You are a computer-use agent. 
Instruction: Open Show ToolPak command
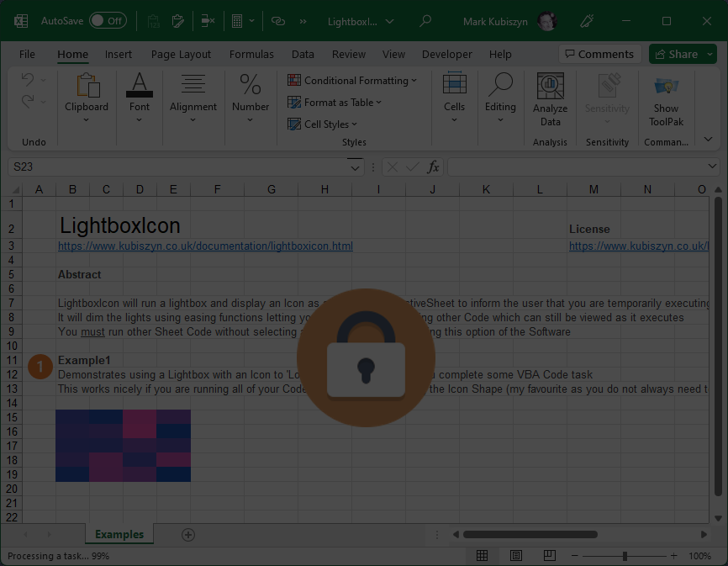(666, 86)
